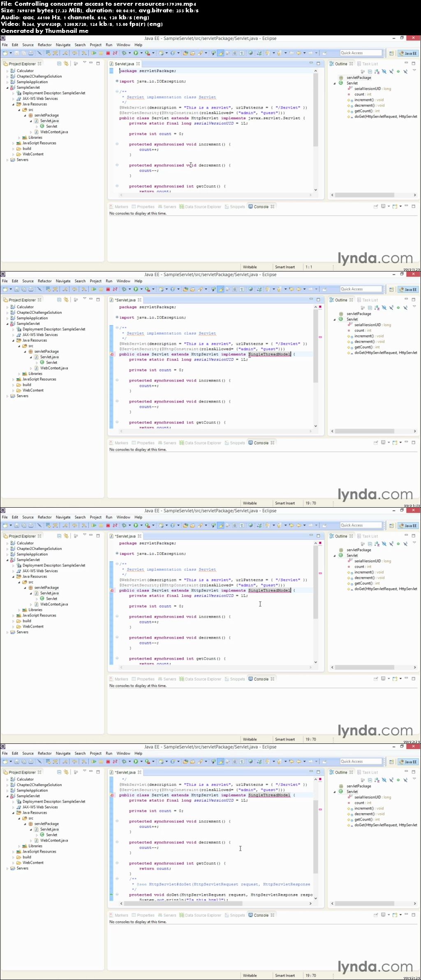Image resolution: width=421 pixels, height=980 pixels.
Task: Click the Save icon in second screenshot toolbar
Action: [x=17, y=289]
